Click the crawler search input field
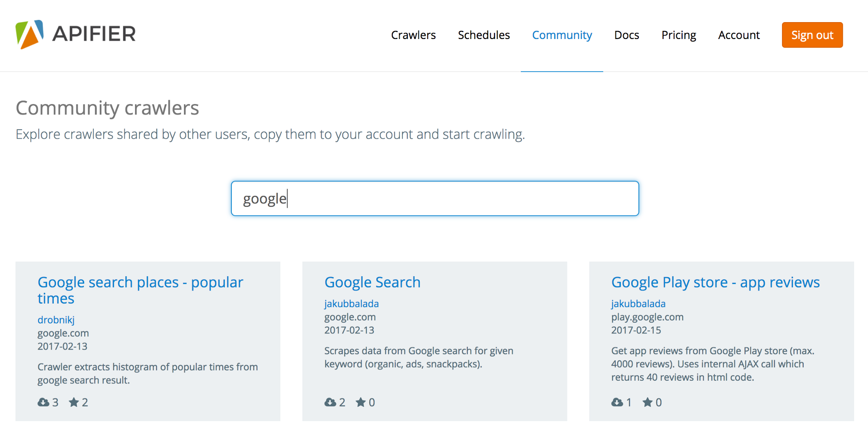The image size is (868, 435). (434, 198)
